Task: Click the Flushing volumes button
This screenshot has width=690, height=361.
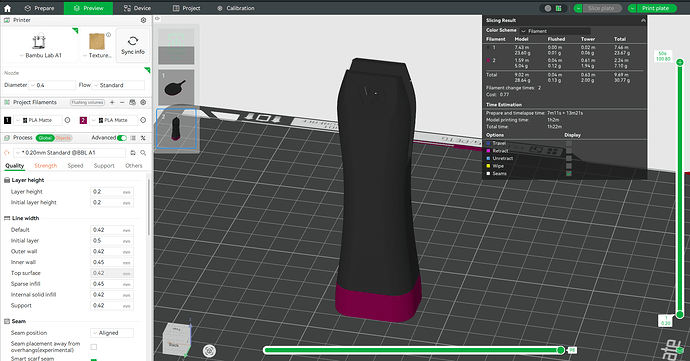Action: coord(88,103)
